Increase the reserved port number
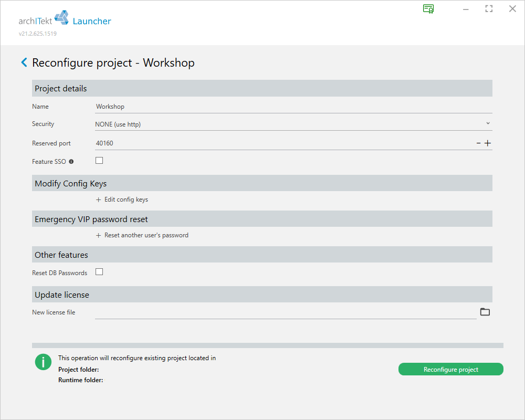Image resolution: width=525 pixels, height=420 pixels. [x=488, y=143]
